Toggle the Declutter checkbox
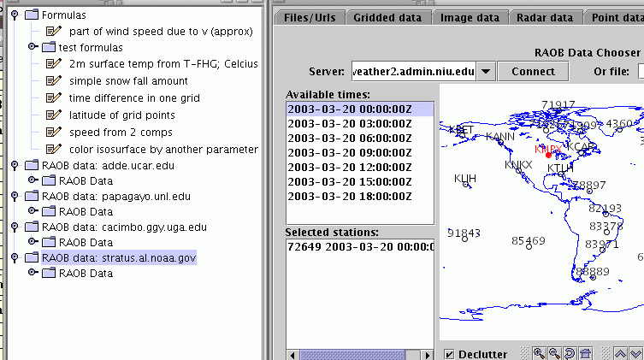This screenshot has height=360, width=644. 449,354
